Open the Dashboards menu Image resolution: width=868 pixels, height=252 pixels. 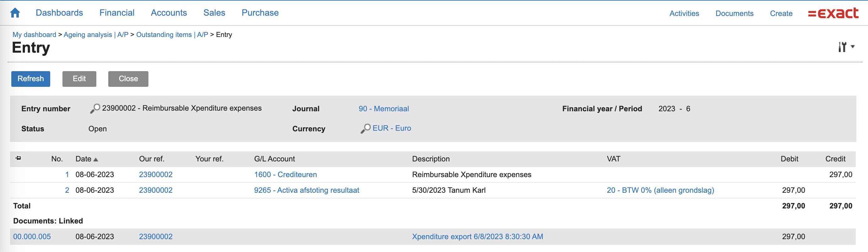[x=59, y=13]
